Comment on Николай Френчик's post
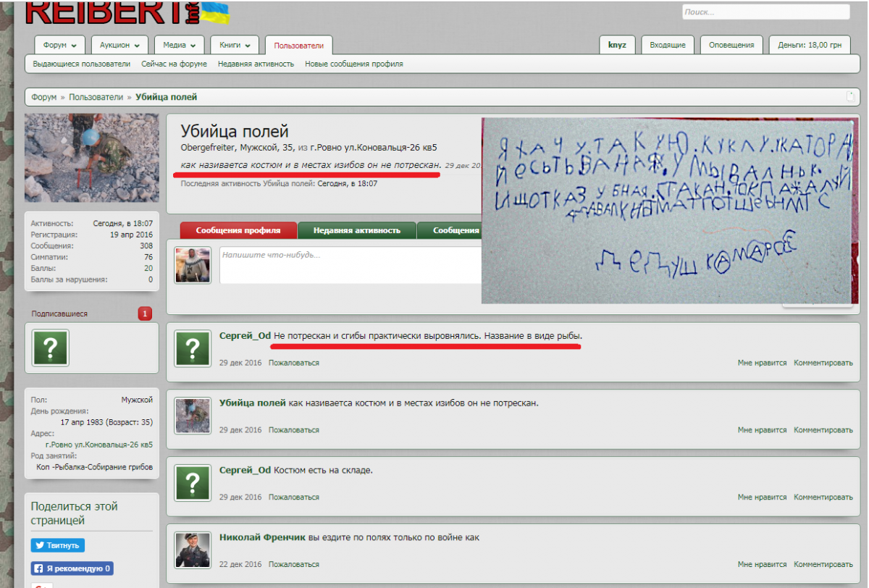The height and width of the screenshot is (588, 869). (823, 565)
